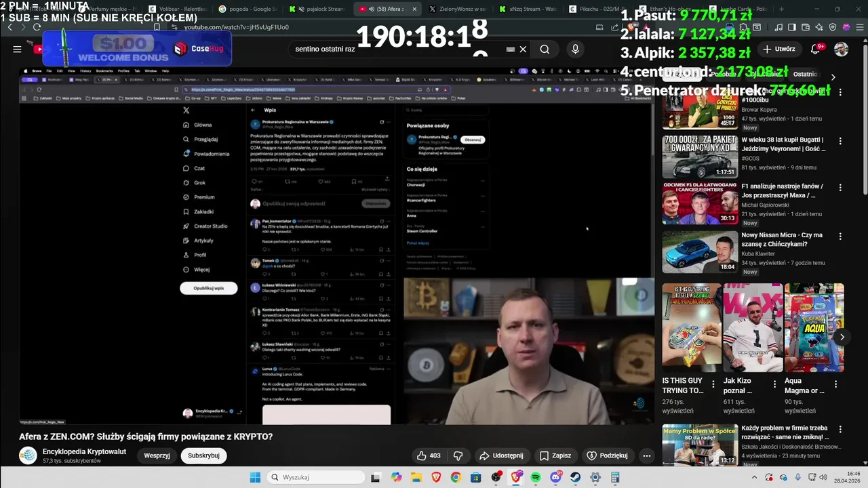
Task: Open Google Chrome from the taskbar
Action: coord(456,477)
